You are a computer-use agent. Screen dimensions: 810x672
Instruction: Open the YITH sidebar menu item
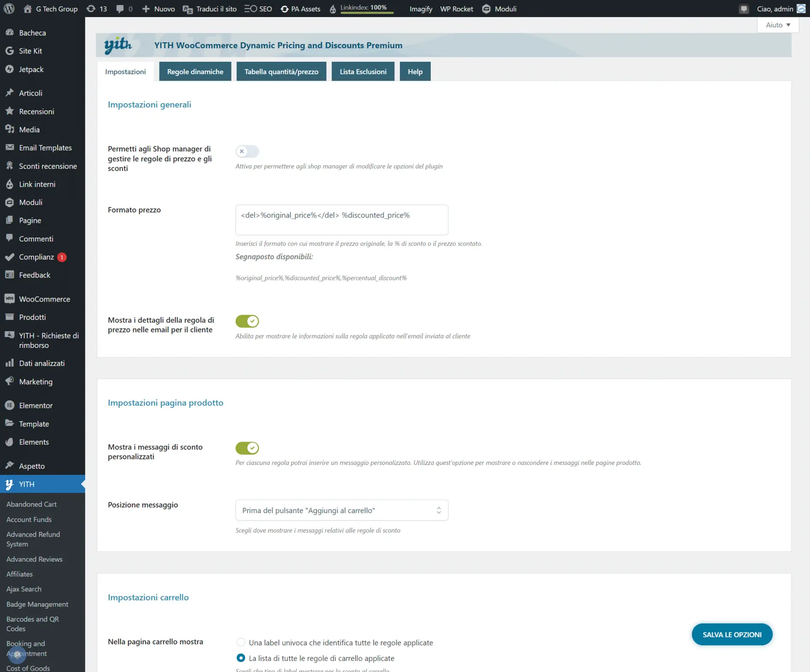pos(42,484)
